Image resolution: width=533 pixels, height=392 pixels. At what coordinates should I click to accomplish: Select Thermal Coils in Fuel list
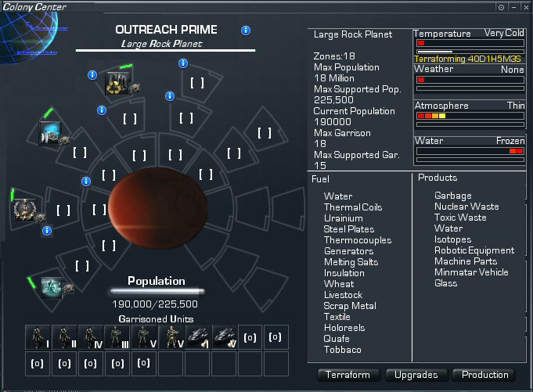pos(353,207)
